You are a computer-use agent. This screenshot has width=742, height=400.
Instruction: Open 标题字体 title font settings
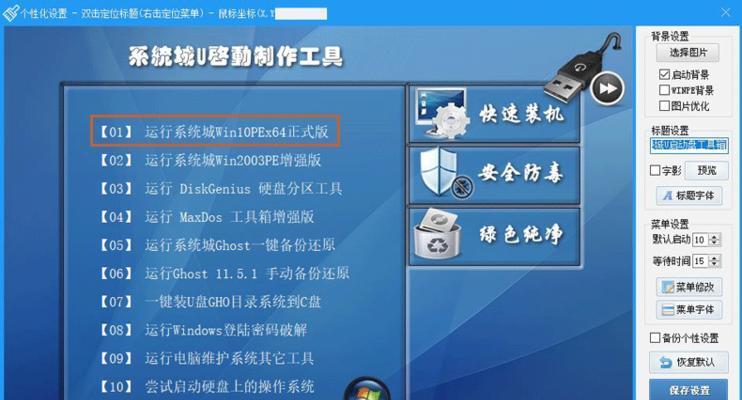tap(689, 196)
